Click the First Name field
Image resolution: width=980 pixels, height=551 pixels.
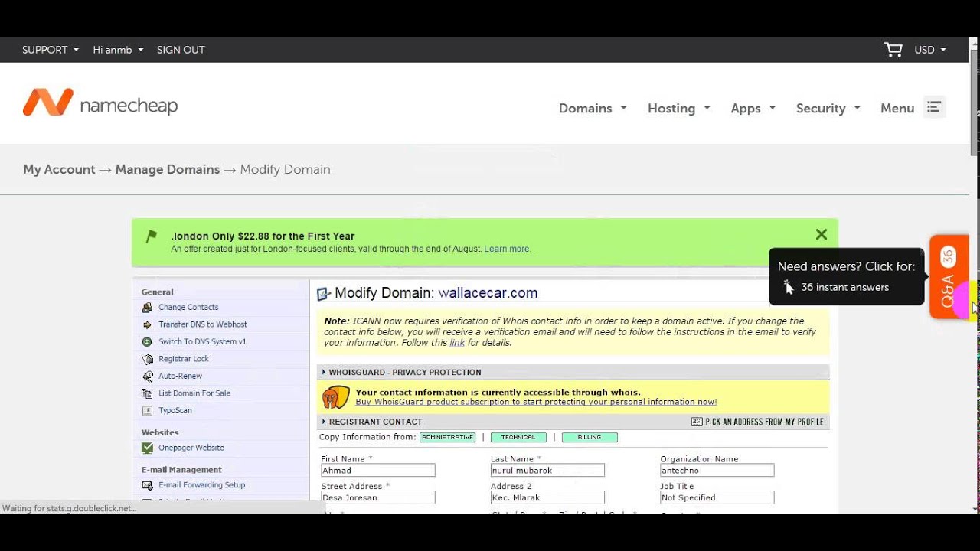tap(378, 471)
